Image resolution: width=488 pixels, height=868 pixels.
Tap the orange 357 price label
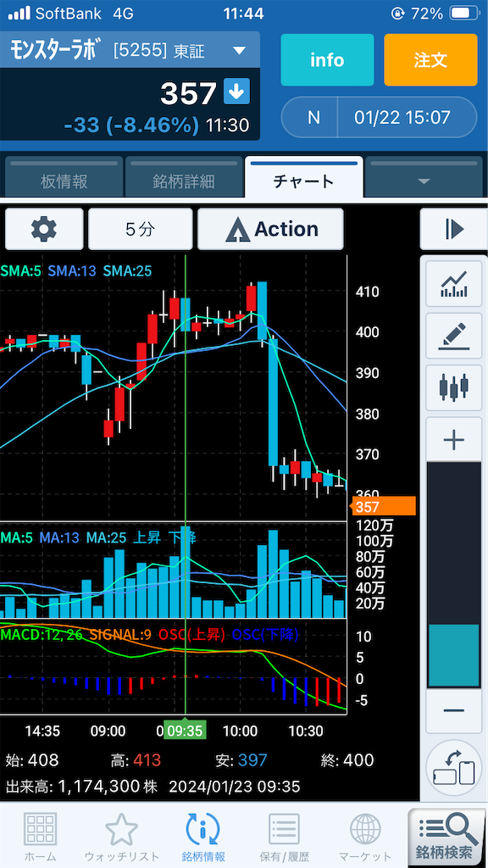coord(384,507)
